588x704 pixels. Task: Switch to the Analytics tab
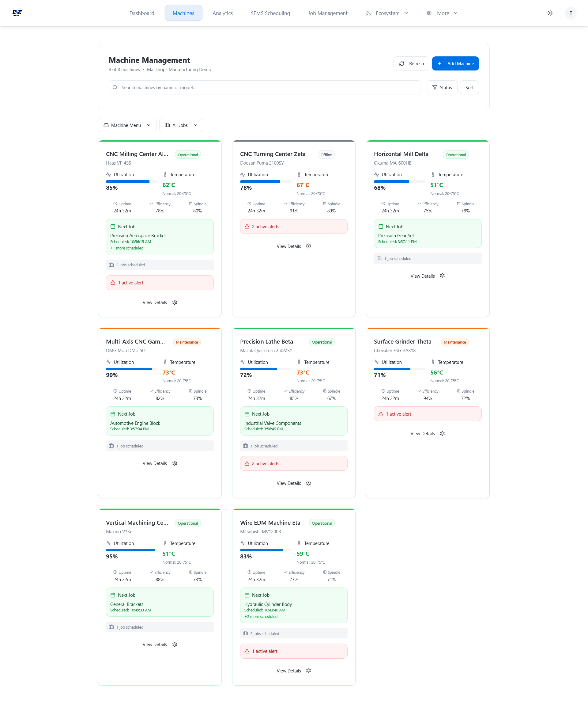click(x=222, y=13)
